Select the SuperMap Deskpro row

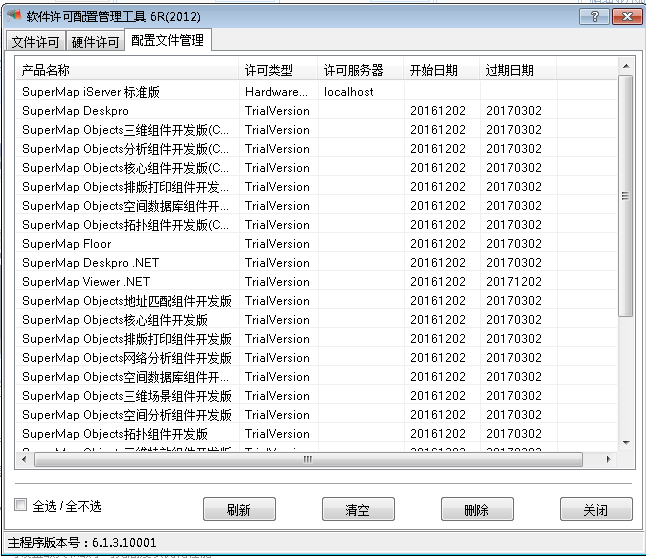pyautogui.click(x=316, y=110)
